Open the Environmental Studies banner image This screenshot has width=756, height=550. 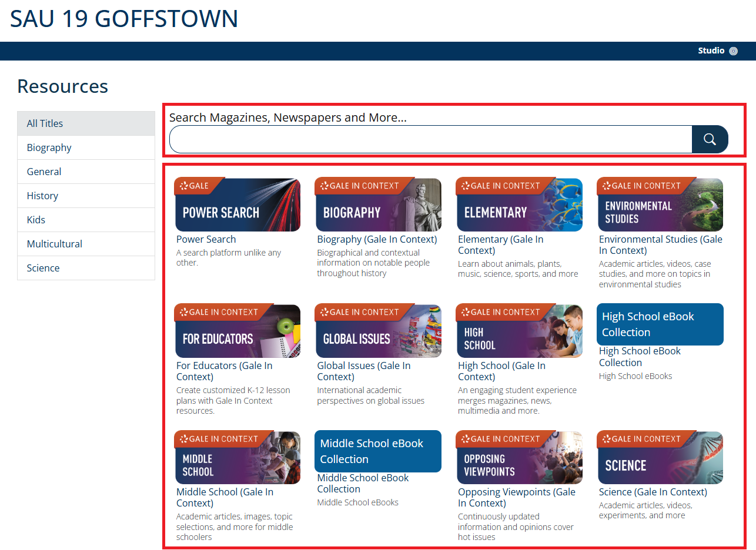click(x=660, y=205)
